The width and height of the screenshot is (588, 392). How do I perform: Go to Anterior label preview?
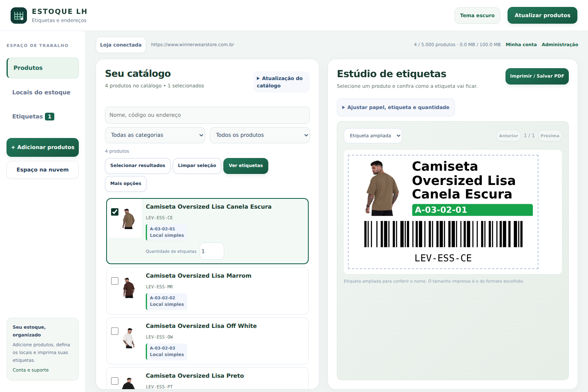tap(508, 136)
